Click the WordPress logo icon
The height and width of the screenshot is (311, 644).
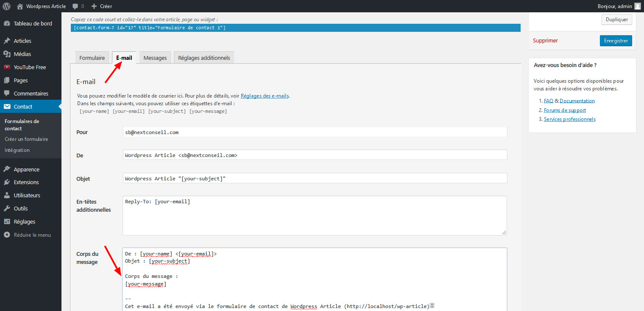(x=6, y=6)
